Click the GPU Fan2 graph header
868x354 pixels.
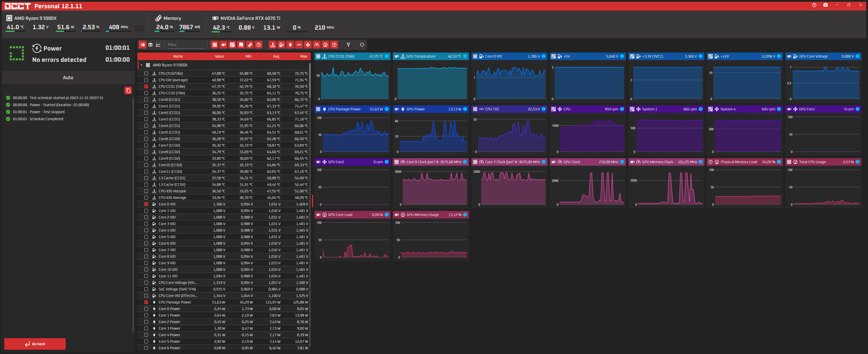(352, 162)
